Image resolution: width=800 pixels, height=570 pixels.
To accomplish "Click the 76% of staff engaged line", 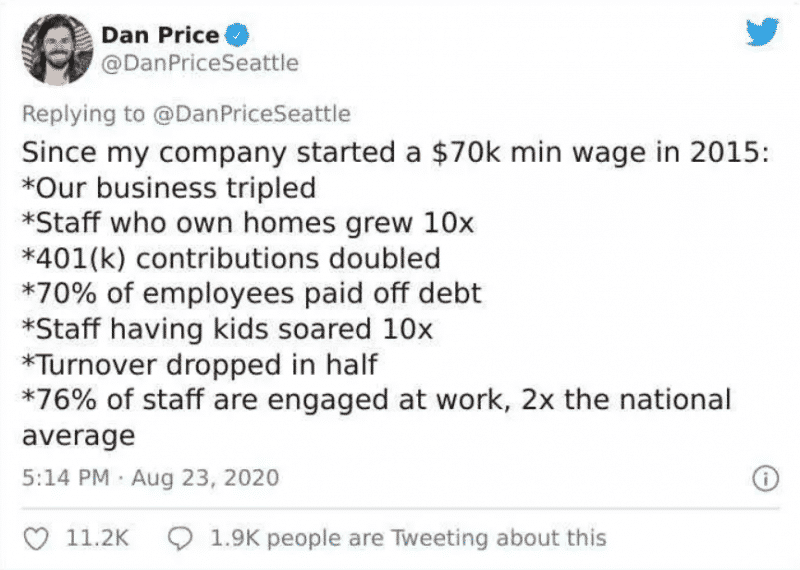I will tap(377, 417).
